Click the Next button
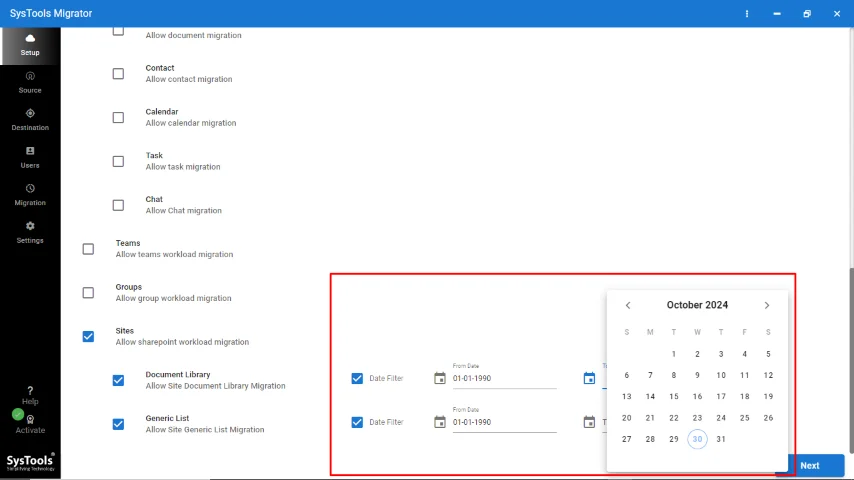This screenshot has width=854, height=480. point(810,465)
